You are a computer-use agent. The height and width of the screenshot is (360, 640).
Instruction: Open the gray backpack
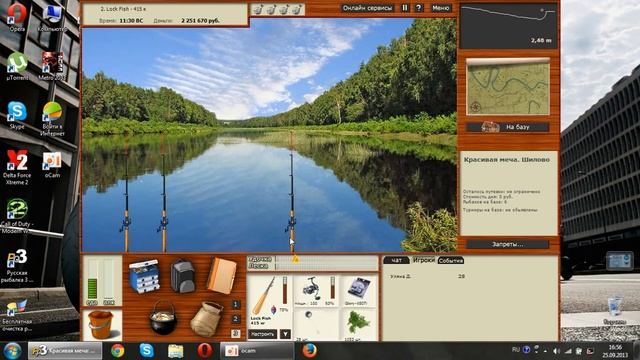click(182, 276)
